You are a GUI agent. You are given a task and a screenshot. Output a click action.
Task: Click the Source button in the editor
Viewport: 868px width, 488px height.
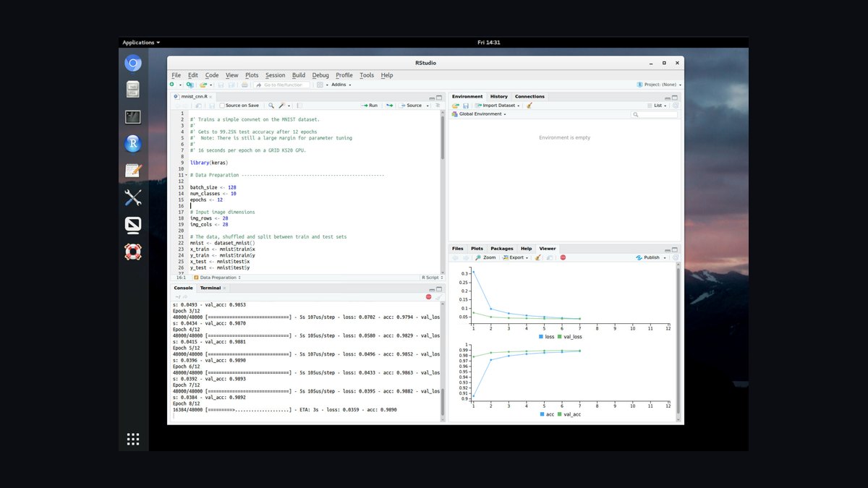[x=412, y=106]
